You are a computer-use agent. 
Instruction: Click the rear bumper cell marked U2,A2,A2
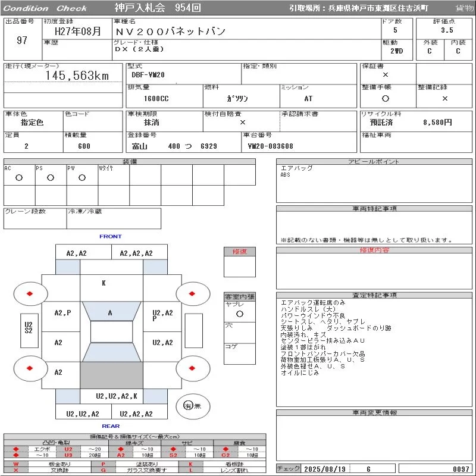[139, 412]
